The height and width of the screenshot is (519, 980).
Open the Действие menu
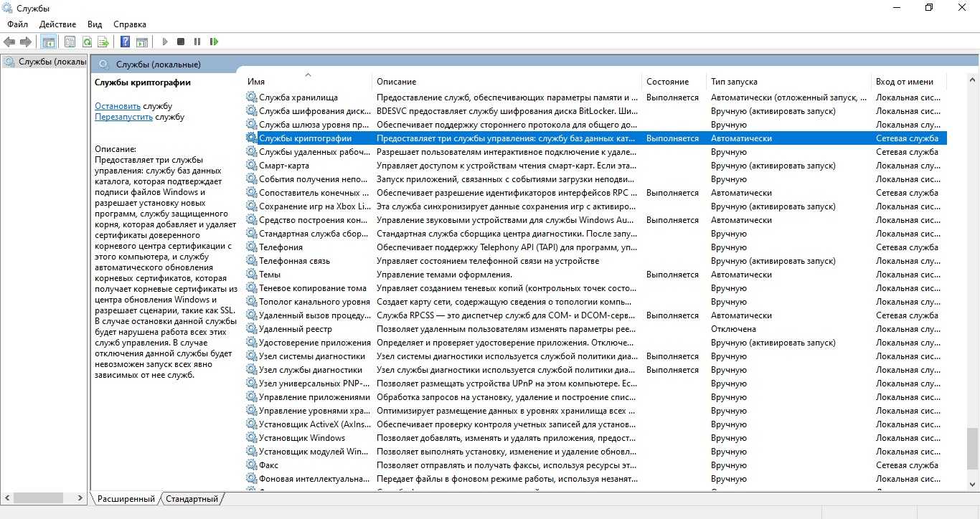coord(57,24)
